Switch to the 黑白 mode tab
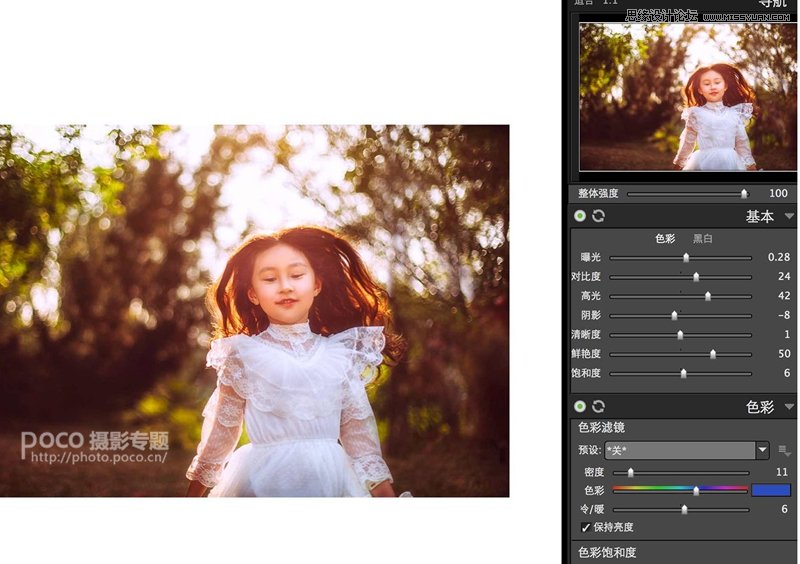Screen dimensions: 800x564 (703, 238)
